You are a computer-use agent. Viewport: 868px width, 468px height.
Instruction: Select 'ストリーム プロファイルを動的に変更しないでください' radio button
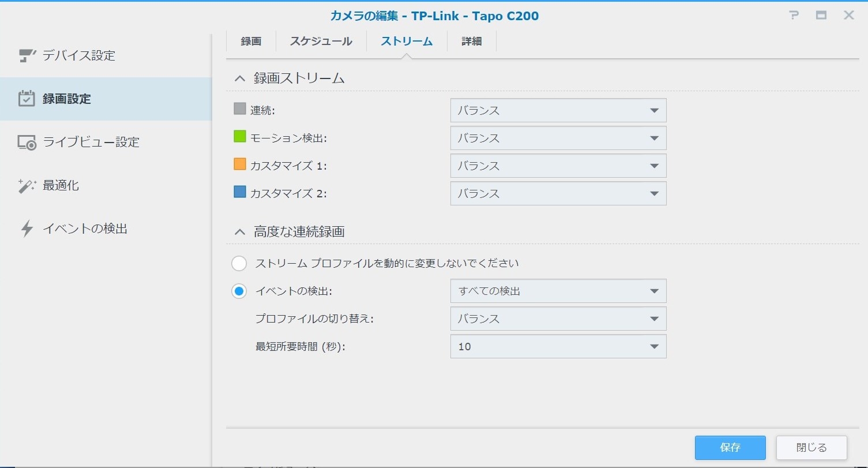[x=239, y=264]
